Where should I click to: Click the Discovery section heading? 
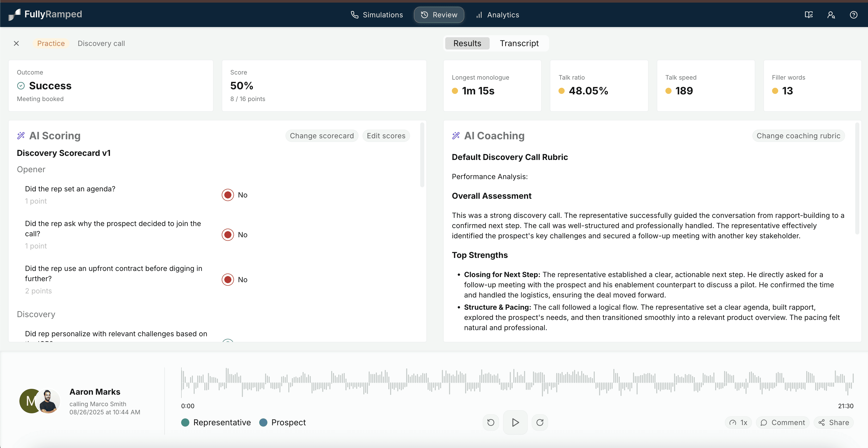36,314
